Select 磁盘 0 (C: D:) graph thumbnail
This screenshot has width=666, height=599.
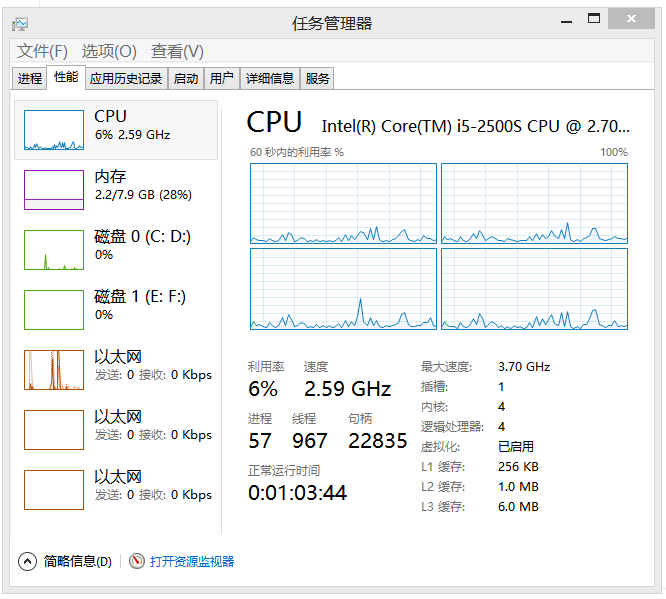[x=54, y=250]
